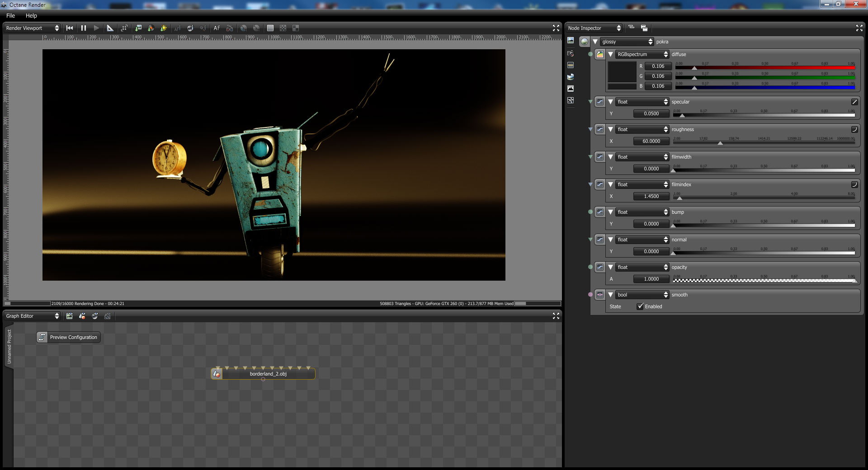Toggle the curve mode button for filmindex

(x=854, y=184)
